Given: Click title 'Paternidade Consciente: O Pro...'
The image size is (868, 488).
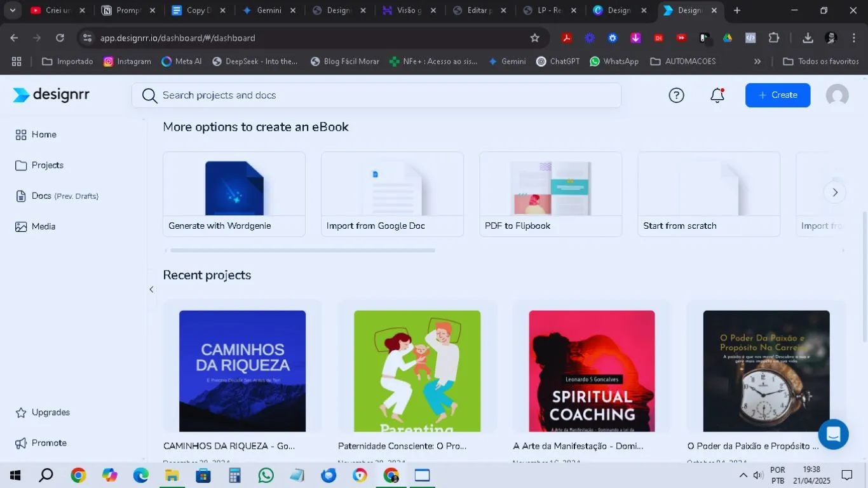Looking at the screenshot, I should (x=402, y=446).
